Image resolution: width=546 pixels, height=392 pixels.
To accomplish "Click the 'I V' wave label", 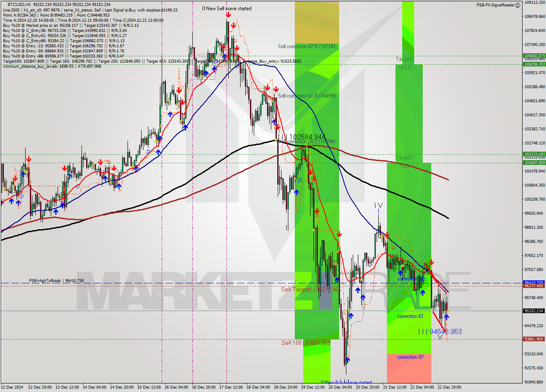I will [x=378, y=206].
